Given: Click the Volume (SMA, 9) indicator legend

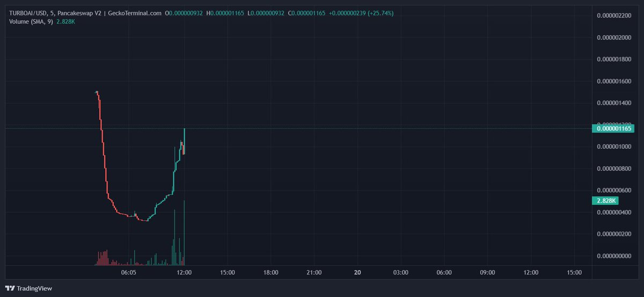Looking at the screenshot, I should (x=31, y=21).
